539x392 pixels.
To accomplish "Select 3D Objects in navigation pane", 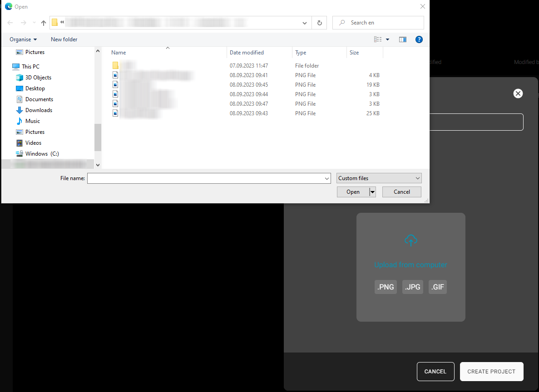I will pyautogui.click(x=38, y=78).
